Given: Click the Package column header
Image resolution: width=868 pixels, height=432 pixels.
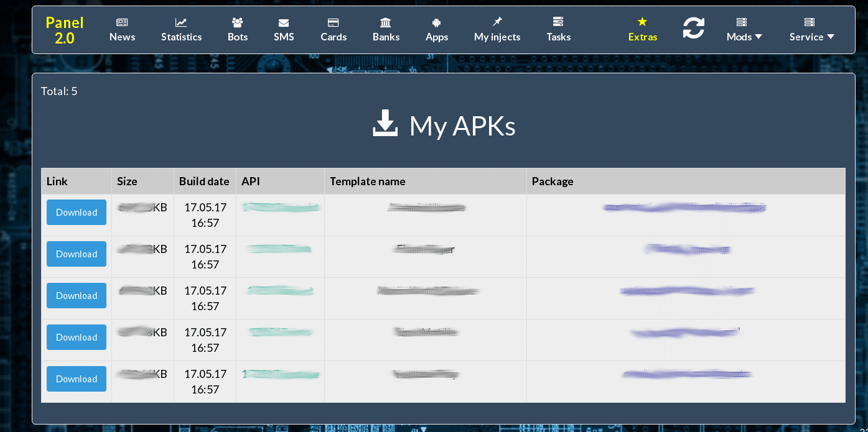Looking at the screenshot, I should (x=686, y=182).
